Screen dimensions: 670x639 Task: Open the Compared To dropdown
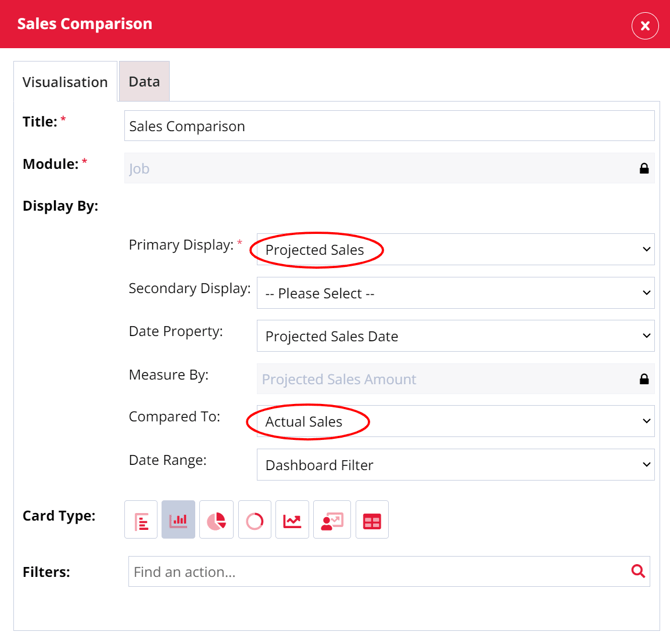coord(455,421)
